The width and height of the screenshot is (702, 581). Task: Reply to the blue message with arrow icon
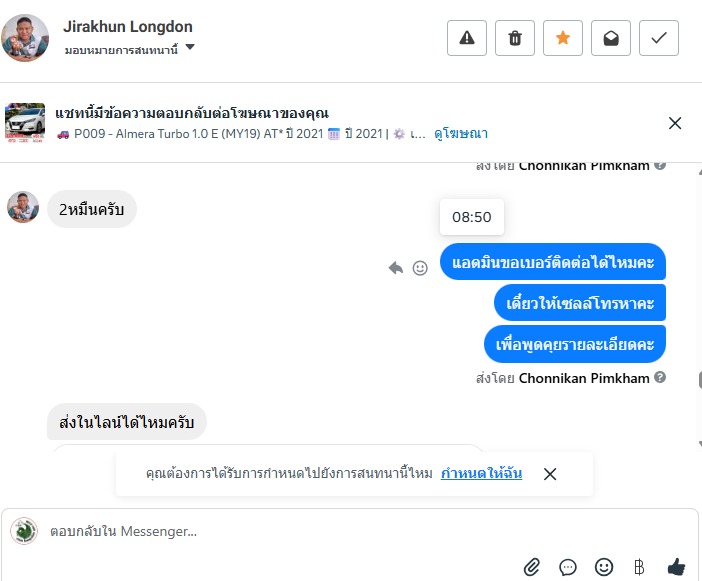click(x=396, y=268)
